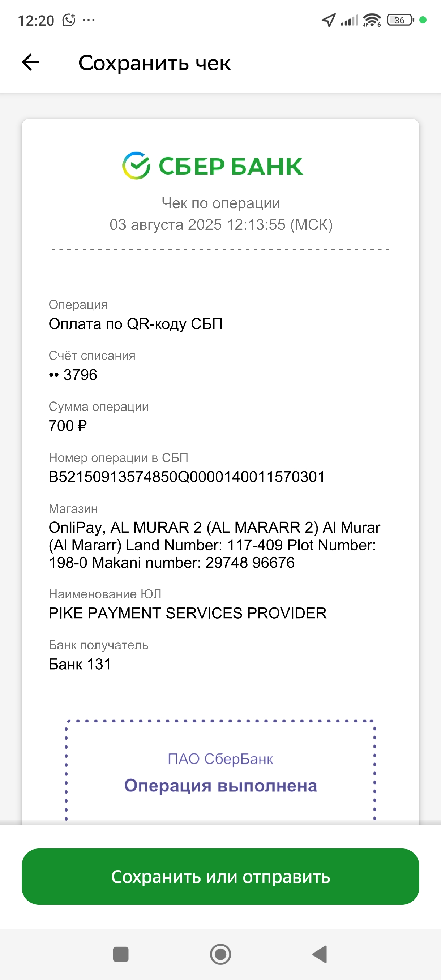
Task: Tap the back arrow icon
Action: (x=30, y=63)
